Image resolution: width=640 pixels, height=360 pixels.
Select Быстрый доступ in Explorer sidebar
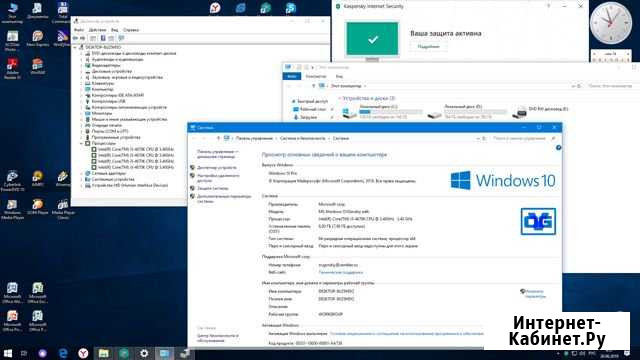tap(312, 101)
